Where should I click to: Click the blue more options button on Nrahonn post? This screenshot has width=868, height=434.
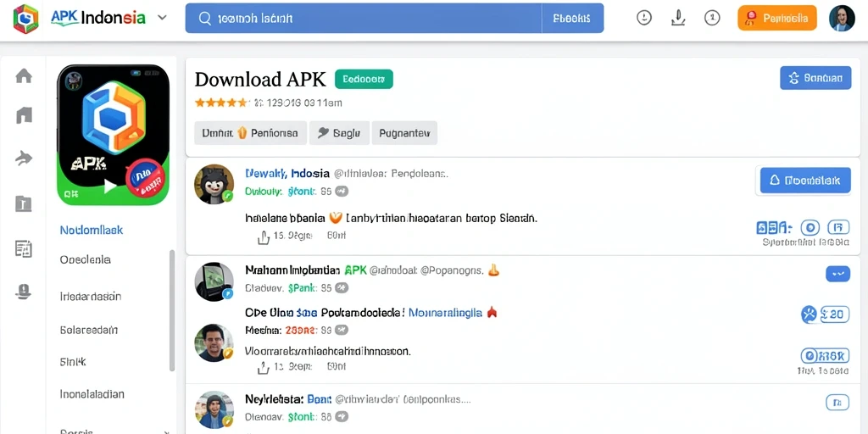pos(837,274)
